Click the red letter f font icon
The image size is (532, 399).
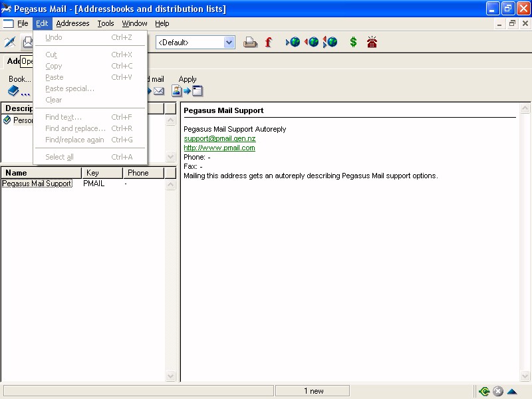pyautogui.click(x=269, y=42)
